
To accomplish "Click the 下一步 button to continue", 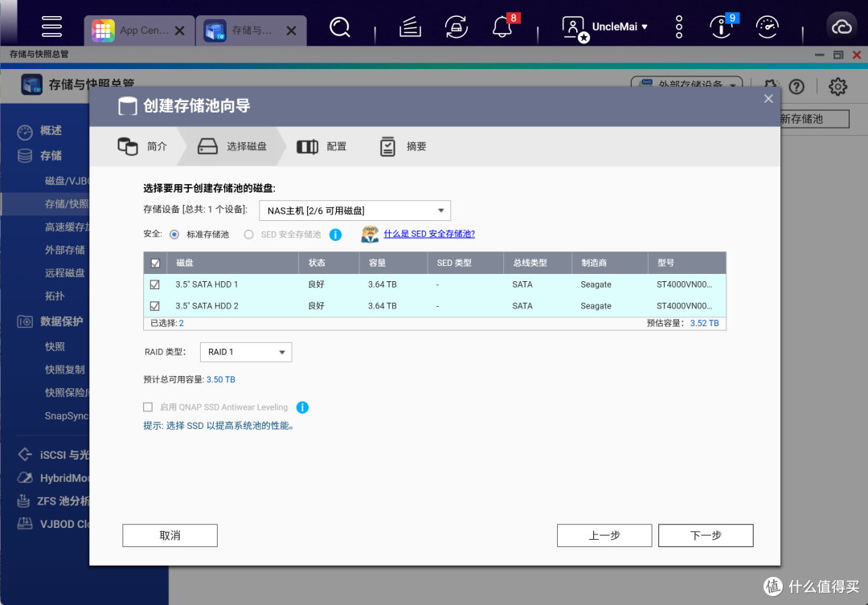I will pyautogui.click(x=705, y=535).
